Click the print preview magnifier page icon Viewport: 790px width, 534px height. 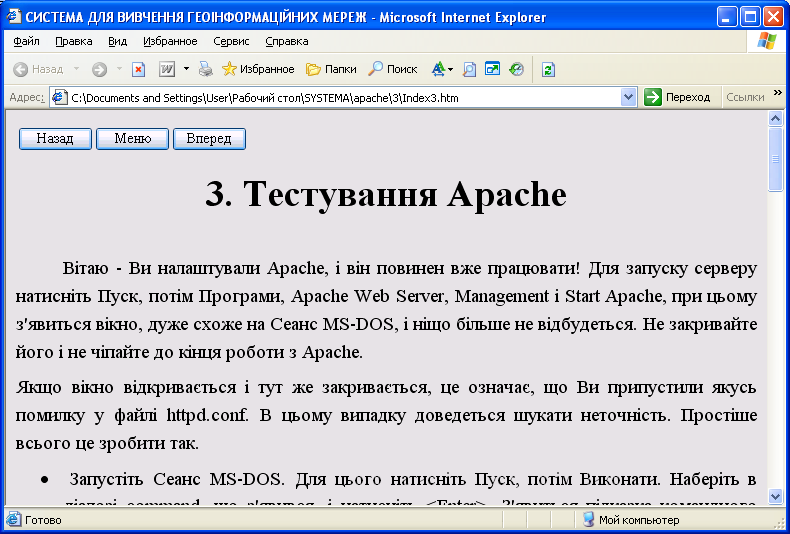[x=470, y=70]
